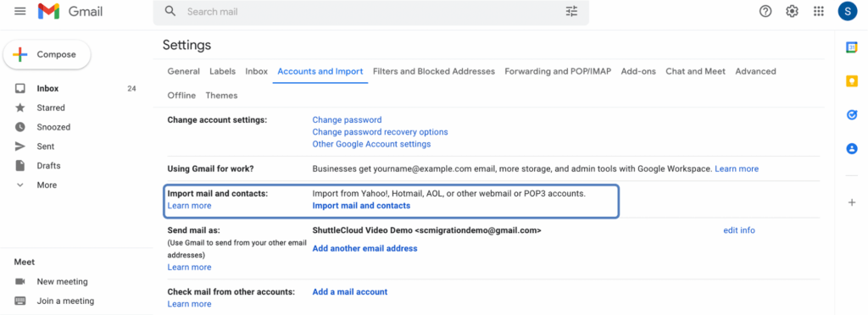Click the New meeting camera icon
The height and width of the screenshot is (315, 868).
coord(20,282)
